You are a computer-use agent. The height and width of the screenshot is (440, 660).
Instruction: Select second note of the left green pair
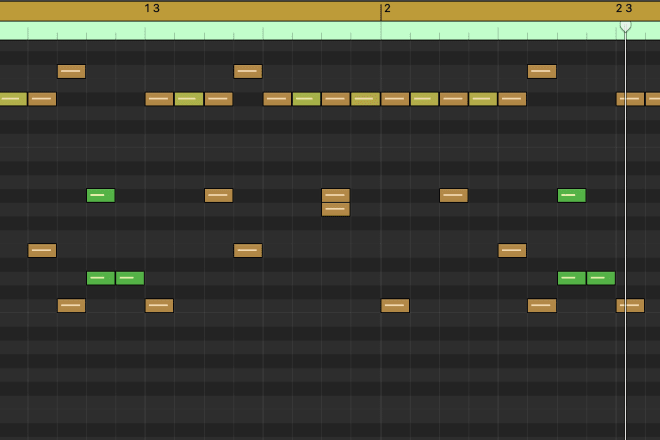pyautogui.click(x=130, y=278)
